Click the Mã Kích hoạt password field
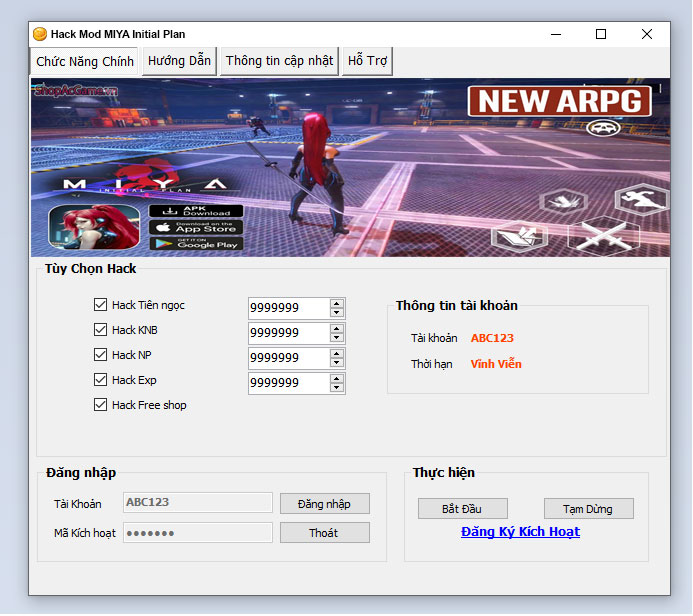The width and height of the screenshot is (693, 616). coord(198,532)
